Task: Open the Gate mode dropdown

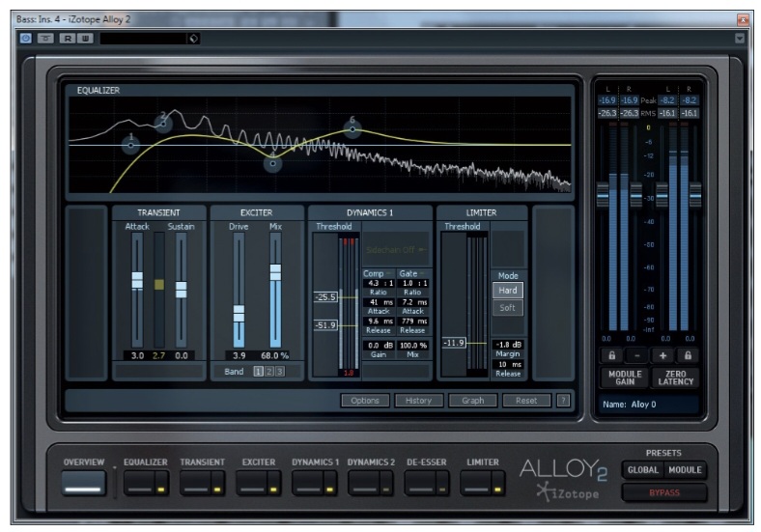Action: point(413,273)
